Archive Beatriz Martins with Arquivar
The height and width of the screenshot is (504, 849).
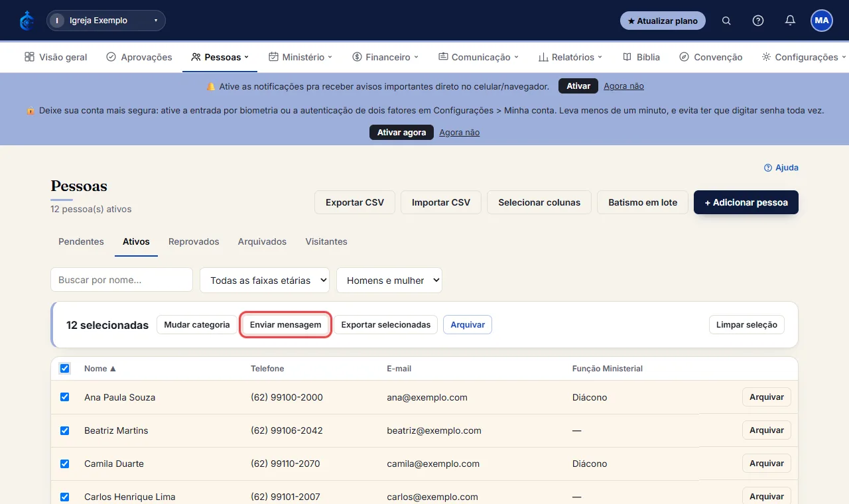click(x=767, y=430)
